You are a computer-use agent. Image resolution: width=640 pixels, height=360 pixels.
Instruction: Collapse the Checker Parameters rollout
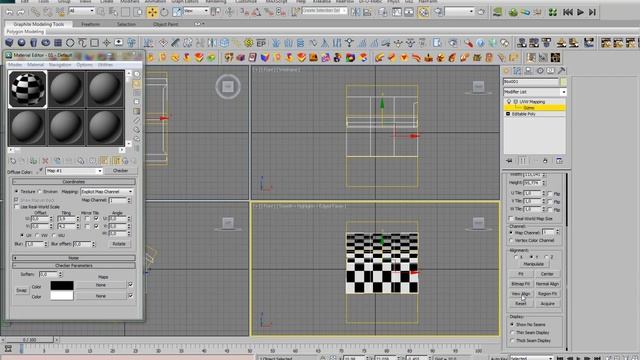click(x=73, y=266)
